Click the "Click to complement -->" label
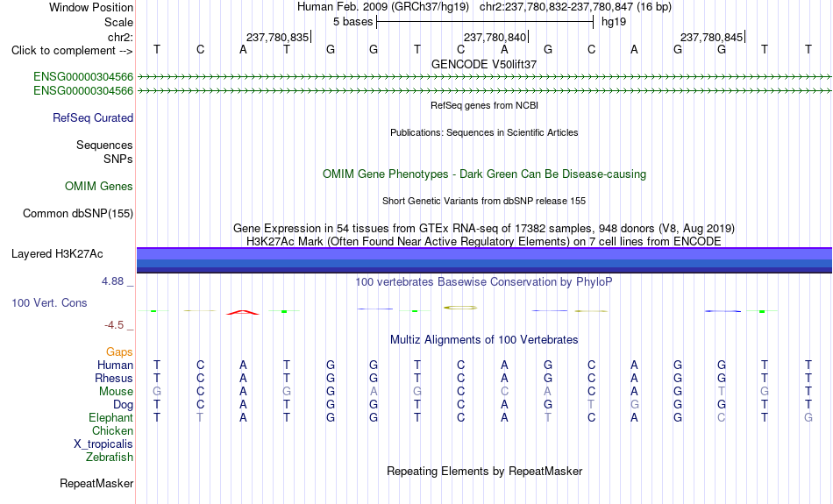 pyautogui.click(x=72, y=51)
